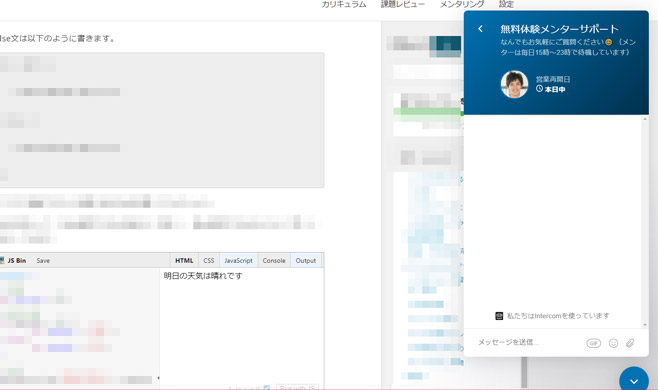Image resolution: width=658 pixels, height=390 pixels.
Task: Open the emoji picker in chat
Action: pyautogui.click(x=614, y=343)
